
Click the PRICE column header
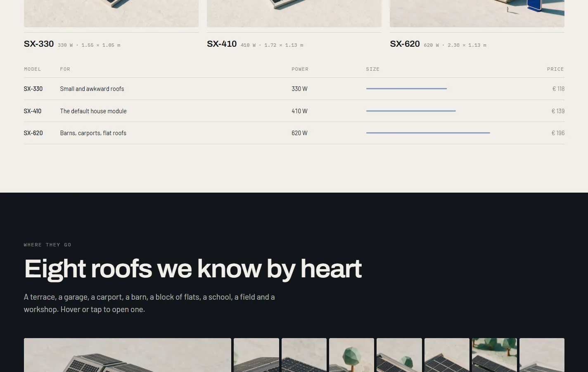555,69
